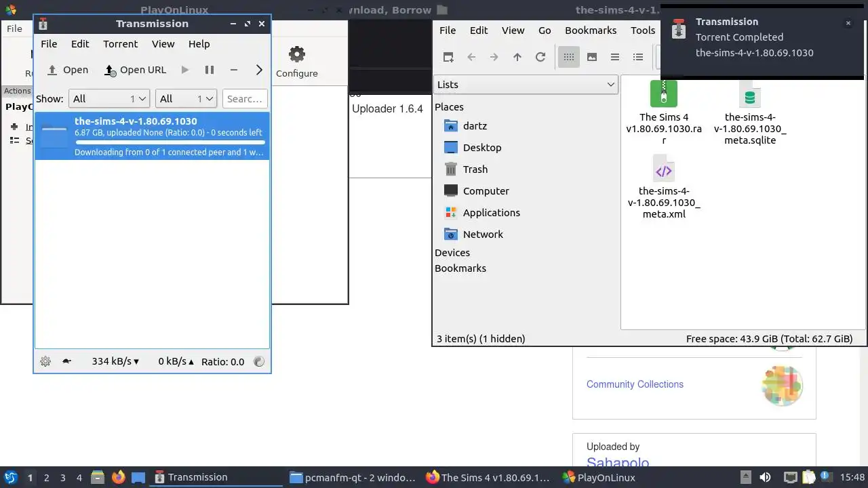This screenshot has height=488, width=868.
Task: Switch to thumbnail view mode
Action: 592,57
